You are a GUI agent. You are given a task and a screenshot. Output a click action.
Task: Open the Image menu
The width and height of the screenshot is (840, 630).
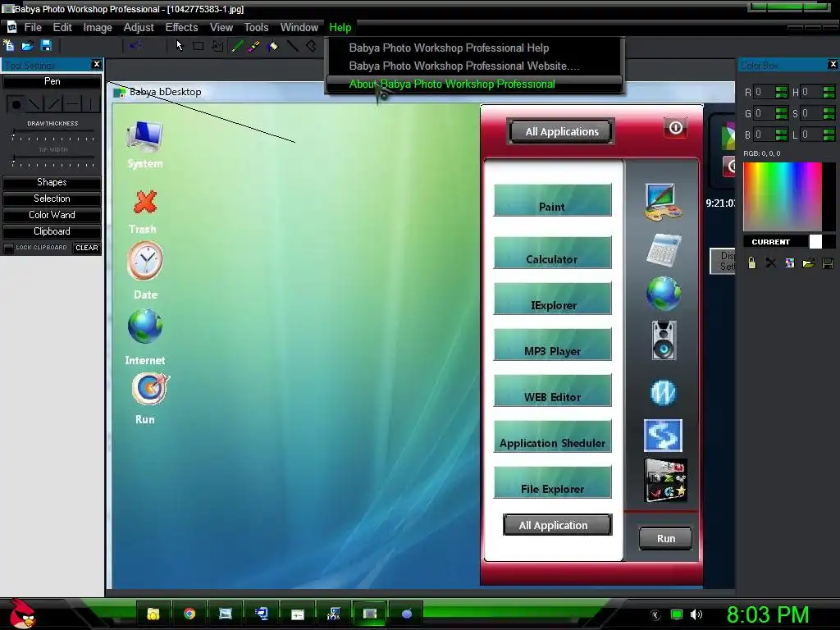pos(98,27)
